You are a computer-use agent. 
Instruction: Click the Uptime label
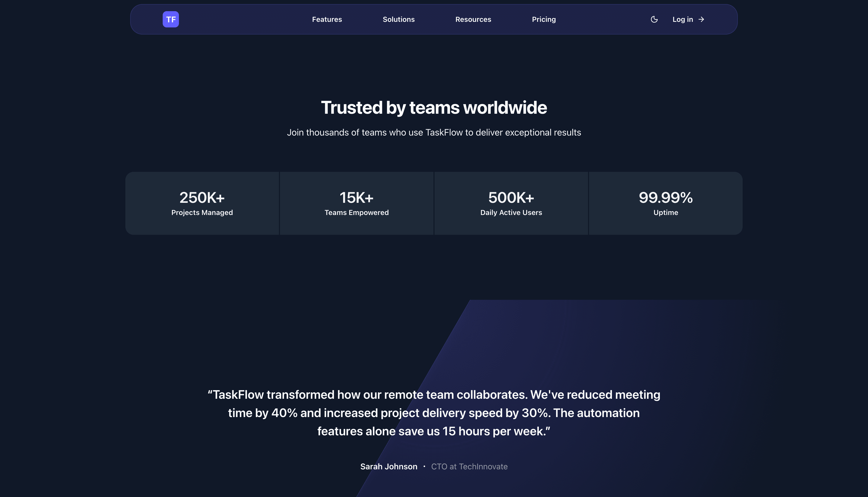(x=665, y=213)
